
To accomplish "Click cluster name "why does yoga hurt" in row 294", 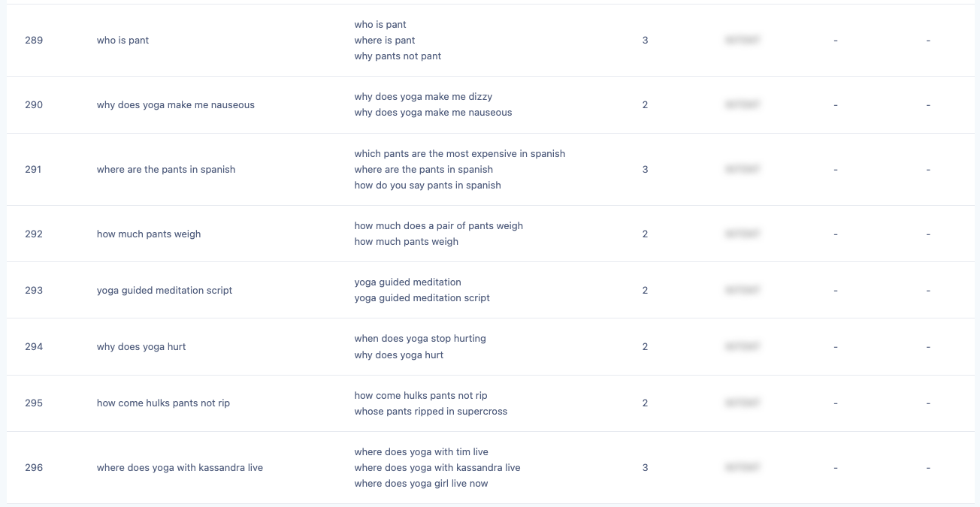I will point(141,347).
